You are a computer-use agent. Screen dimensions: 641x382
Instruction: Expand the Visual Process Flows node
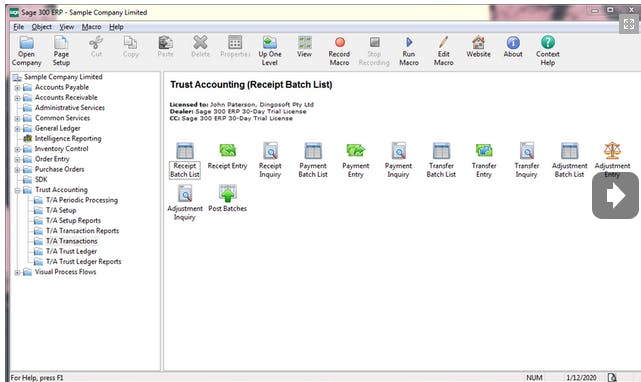pyautogui.click(x=17, y=272)
